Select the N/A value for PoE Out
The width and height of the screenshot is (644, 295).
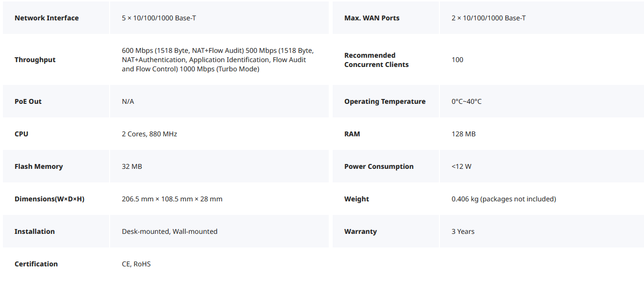pos(128,101)
